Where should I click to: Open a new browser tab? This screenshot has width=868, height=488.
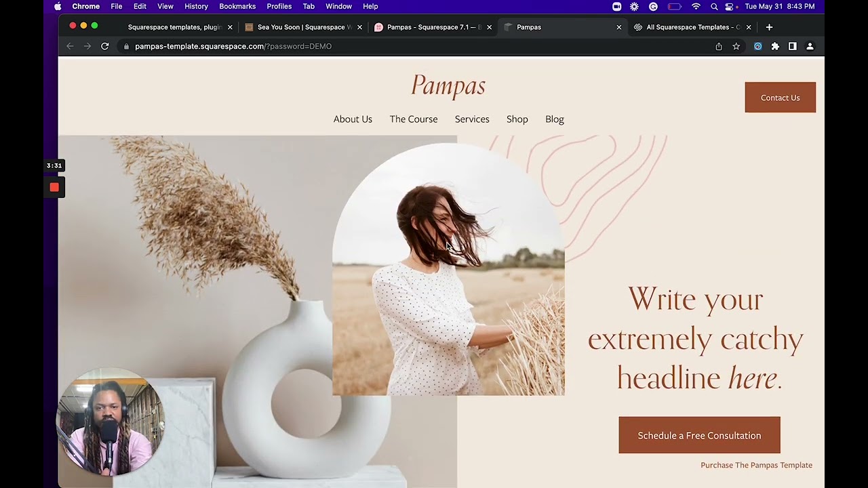point(769,27)
